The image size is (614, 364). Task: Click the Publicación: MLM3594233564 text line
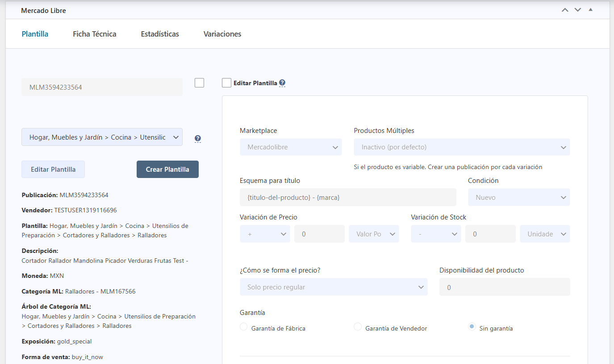pos(65,195)
